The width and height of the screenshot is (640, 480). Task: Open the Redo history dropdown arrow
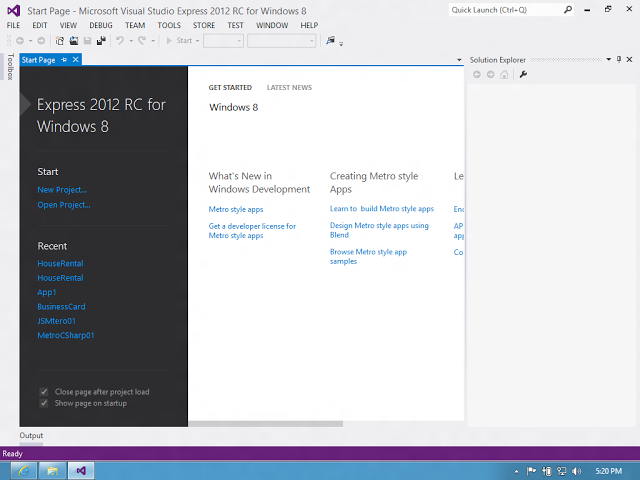point(153,41)
